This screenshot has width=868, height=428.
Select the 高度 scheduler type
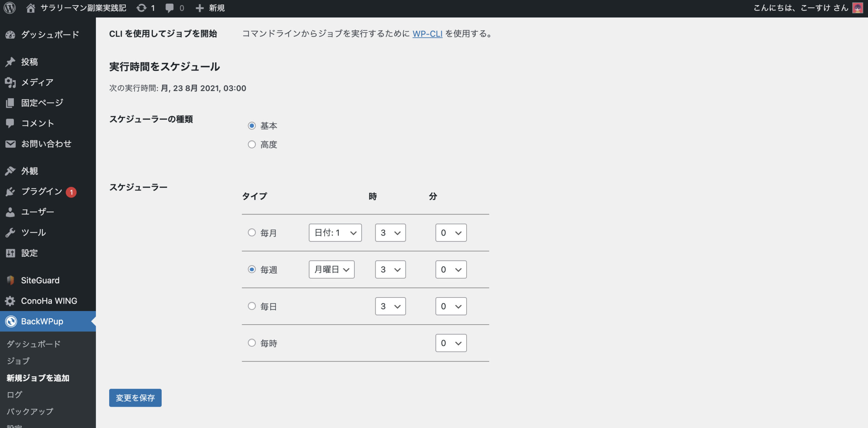tap(252, 145)
